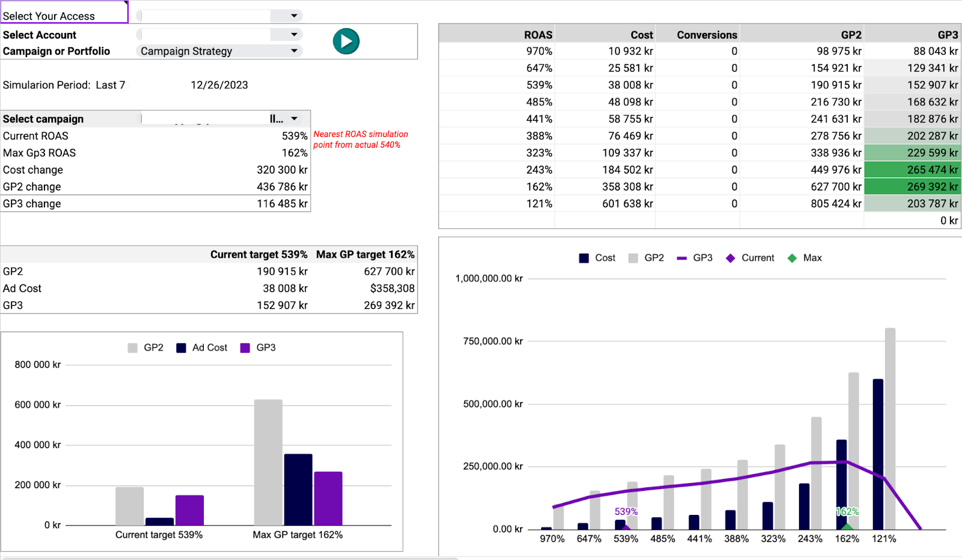This screenshot has height=560, width=962.
Task: Click the green play run button
Action: pyautogui.click(x=346, y=41)
